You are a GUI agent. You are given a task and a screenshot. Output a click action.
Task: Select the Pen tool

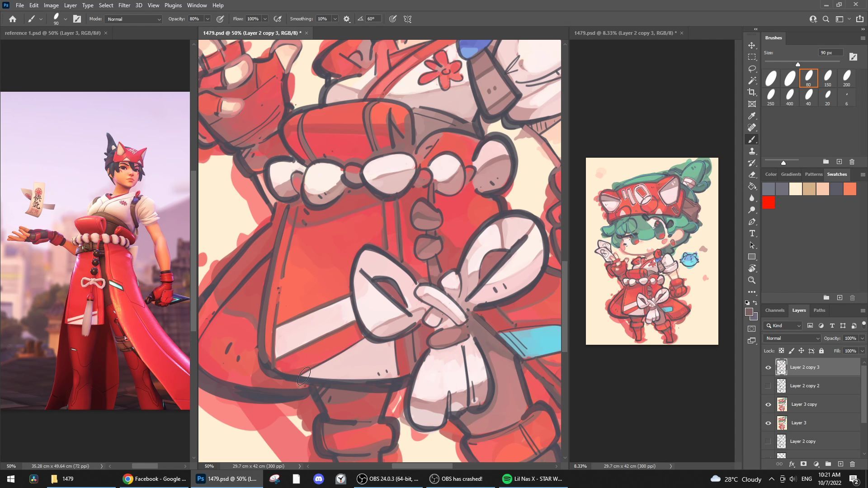coord(752,222)
